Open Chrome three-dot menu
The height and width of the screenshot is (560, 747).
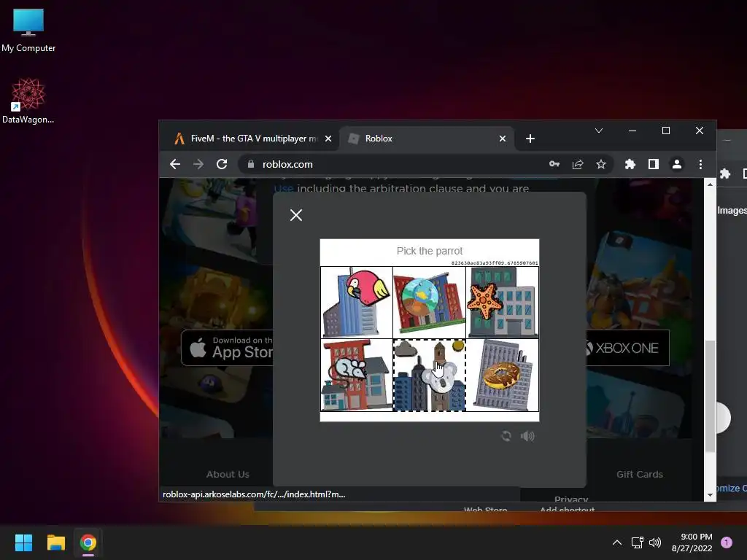click(700, 164)
